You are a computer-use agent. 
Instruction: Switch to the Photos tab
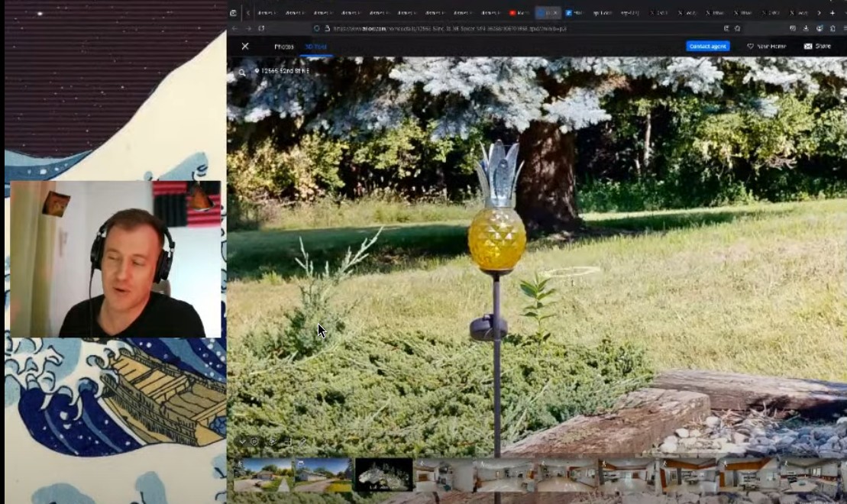tap(284, 47)
